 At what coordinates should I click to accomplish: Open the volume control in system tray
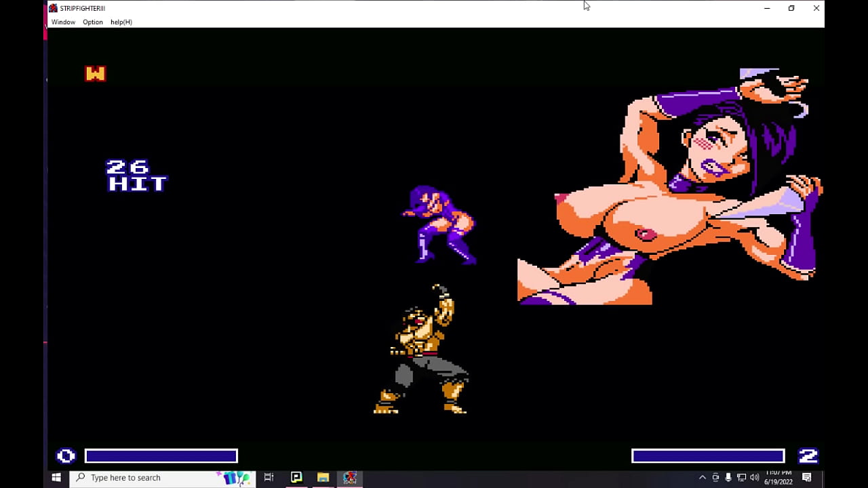click(754, 478)
